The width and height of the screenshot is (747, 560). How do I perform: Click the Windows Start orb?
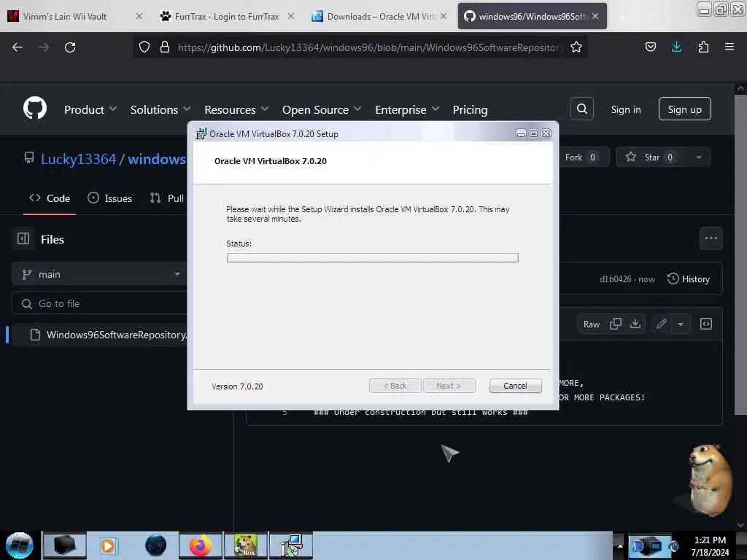point(20,545)
